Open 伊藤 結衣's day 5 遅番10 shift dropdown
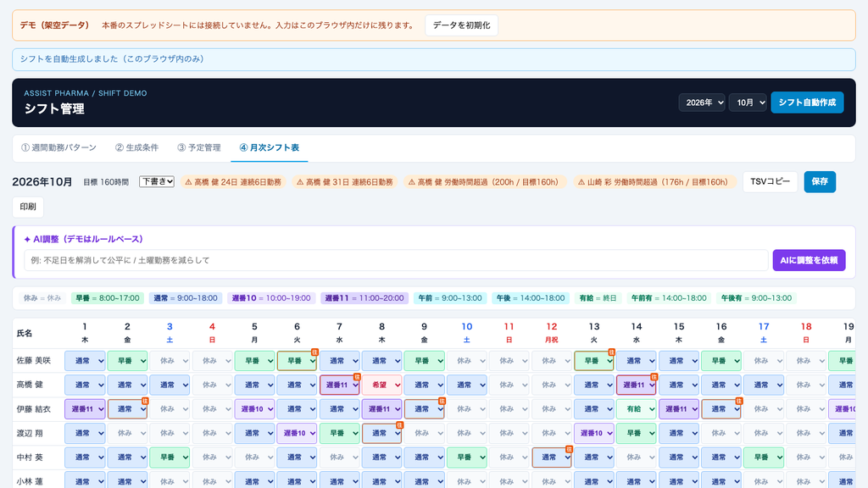Viewport: 868px width, 488px height. tap(254, 409)
